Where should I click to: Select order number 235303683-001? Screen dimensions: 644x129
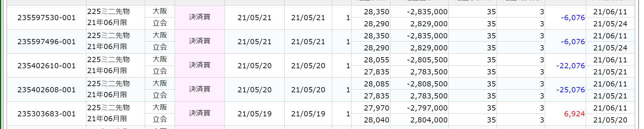point(47,114)
